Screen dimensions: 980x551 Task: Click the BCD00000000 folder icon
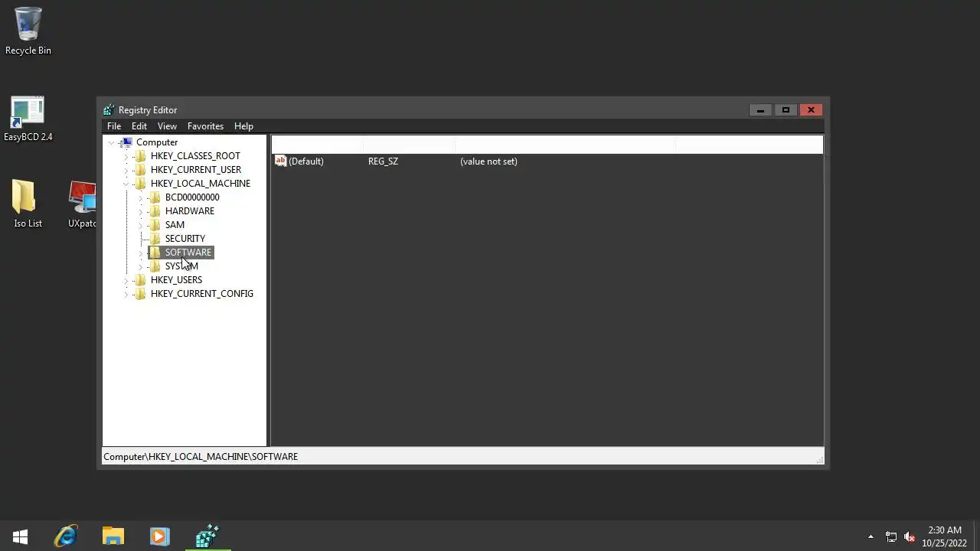[155, 197]
